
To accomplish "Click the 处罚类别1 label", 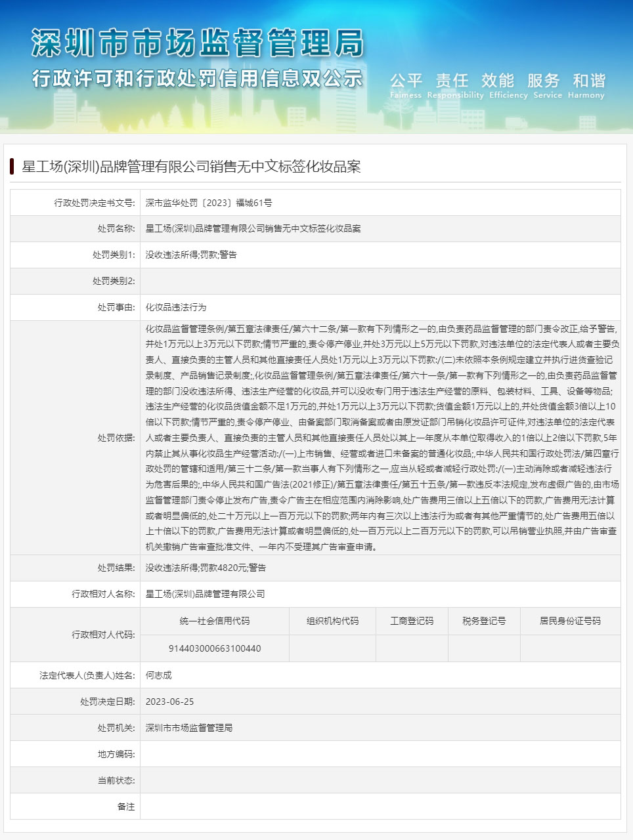I will click(113, 255).
